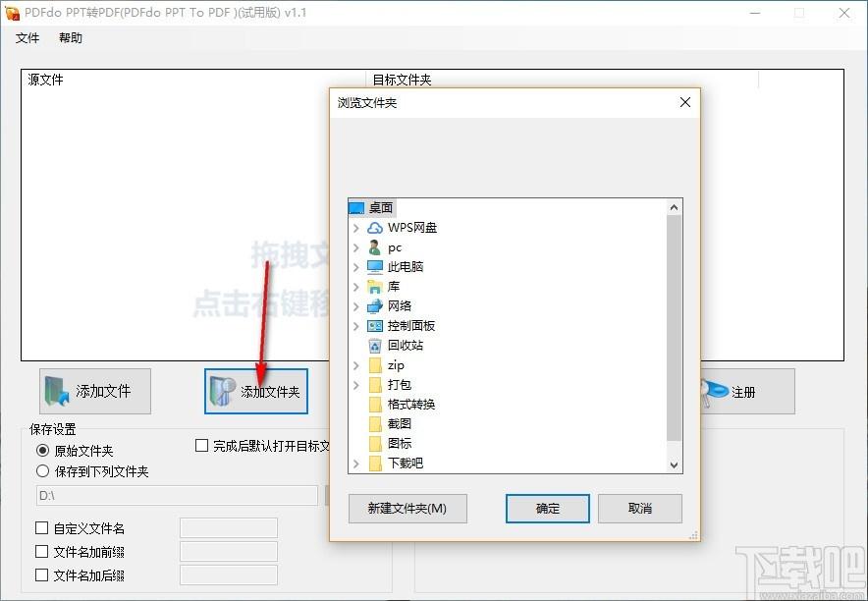Toggle 完成后默认打开目标文件夹 checkbox
Screen dimensions: 868x601
pyautogui.click(x=201, y=446)
